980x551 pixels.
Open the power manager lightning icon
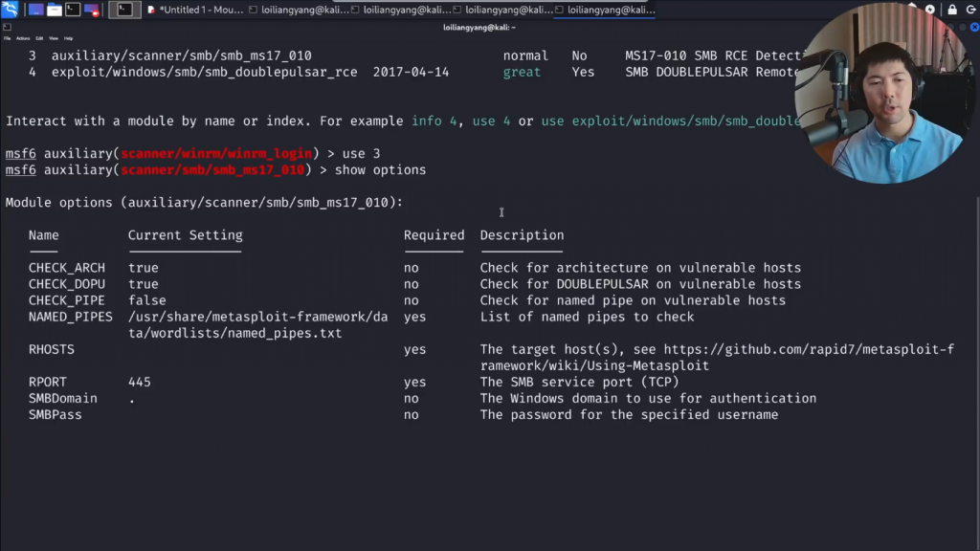click(x=930, y=10)
